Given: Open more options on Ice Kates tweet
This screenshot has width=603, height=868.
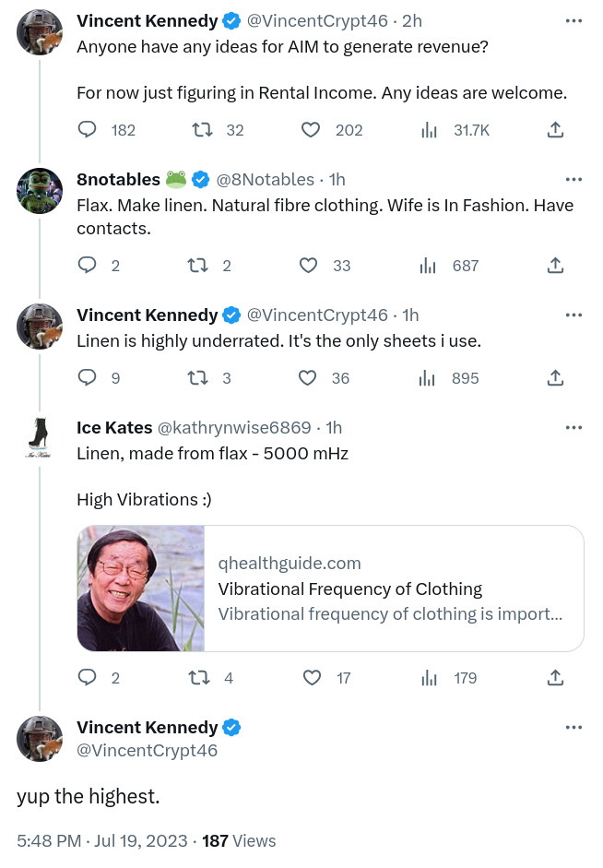Looking at the screenshot, I should coord(573,427).
